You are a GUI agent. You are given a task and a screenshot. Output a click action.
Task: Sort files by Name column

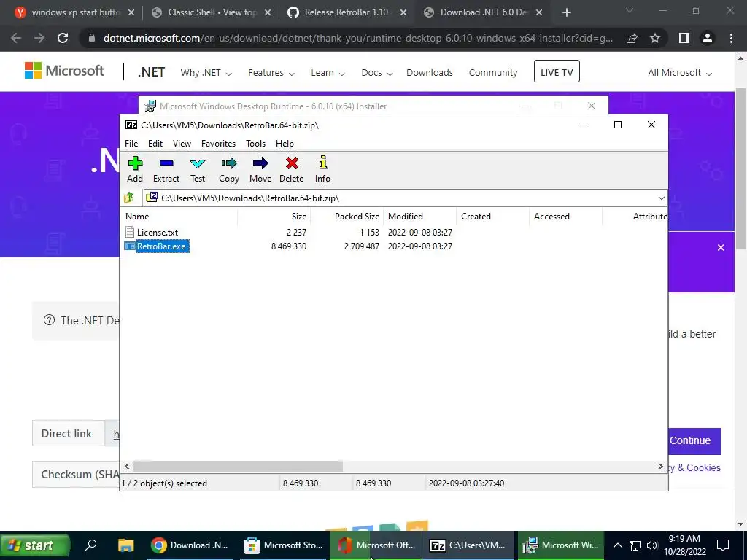tap(179, 216)
